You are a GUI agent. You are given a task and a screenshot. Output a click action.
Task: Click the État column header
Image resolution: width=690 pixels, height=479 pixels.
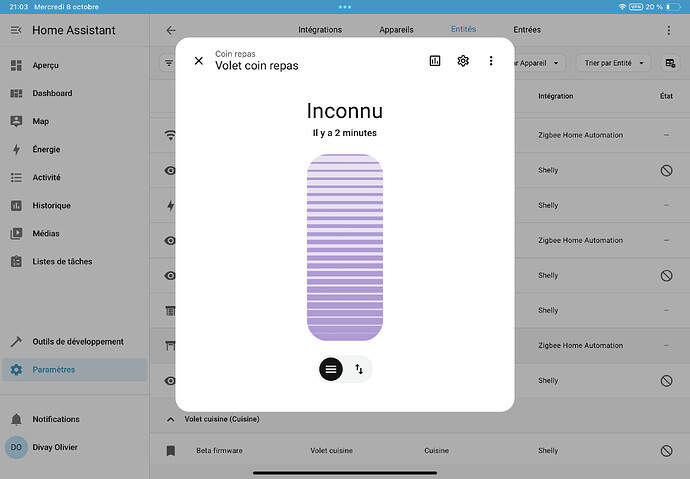pos(666,96)
